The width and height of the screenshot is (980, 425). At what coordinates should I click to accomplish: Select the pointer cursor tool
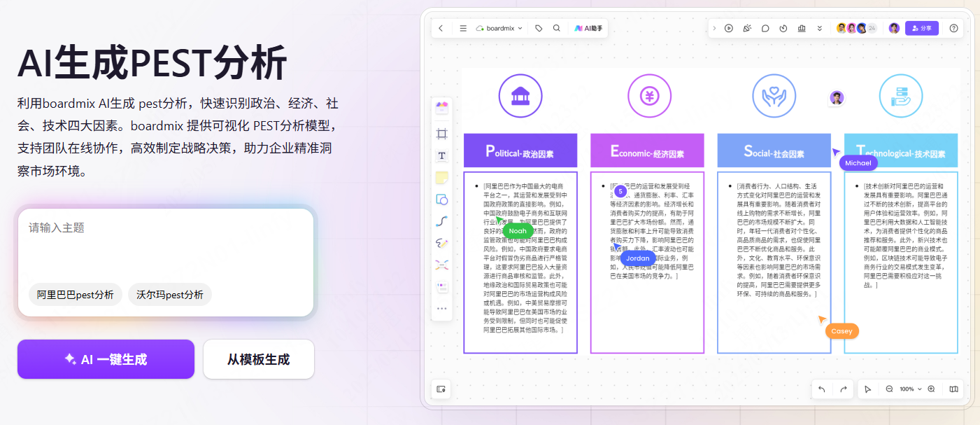coord(868,389)
